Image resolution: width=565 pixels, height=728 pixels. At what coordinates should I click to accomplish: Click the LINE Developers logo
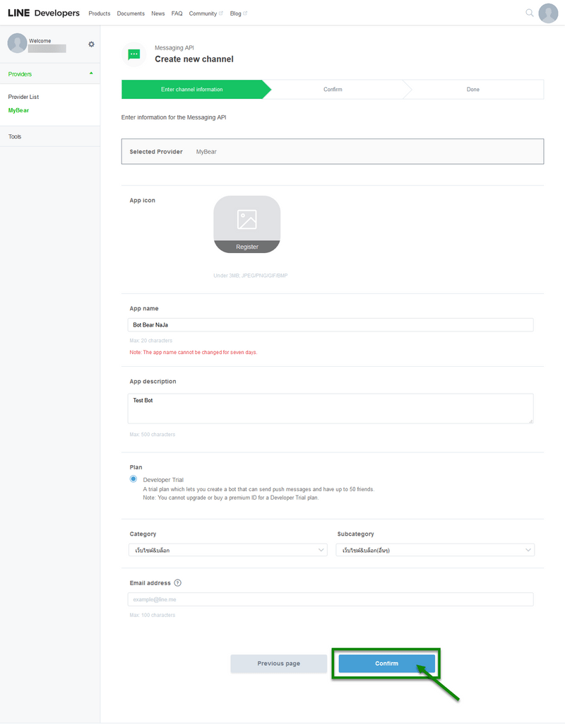pyautogui.click(x=44, y=13)
